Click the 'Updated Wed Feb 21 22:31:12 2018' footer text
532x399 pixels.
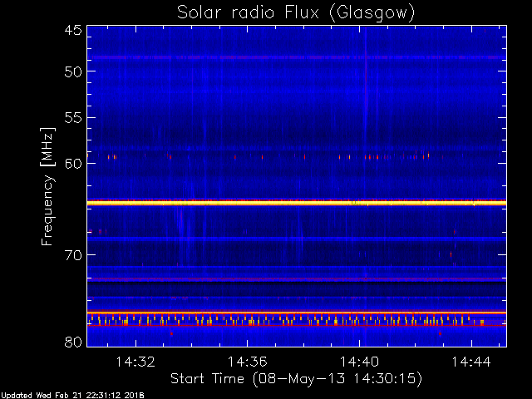click(x=72, y=396)
